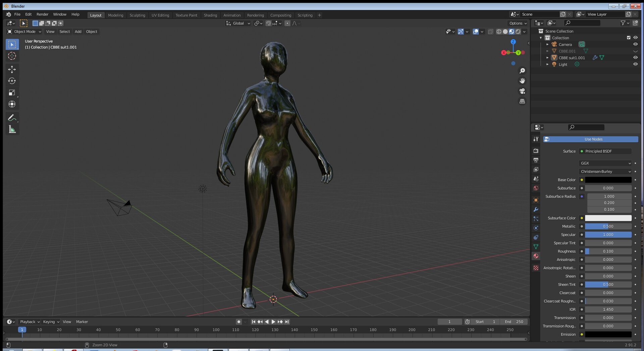Choose the Annotate tool
The image size is (644, 351).
pos(12,118)
